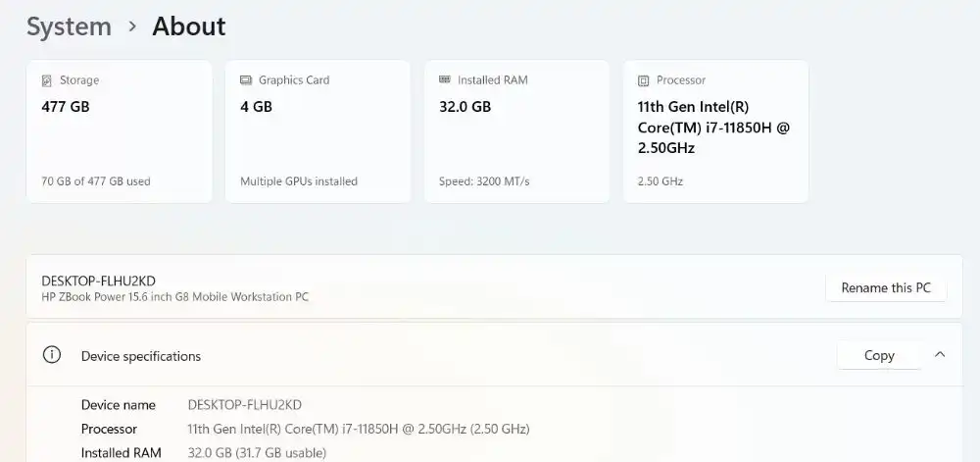The image size is (980, 462).
Task: Click the Device specifications info icon
Action: coord(53,355)
